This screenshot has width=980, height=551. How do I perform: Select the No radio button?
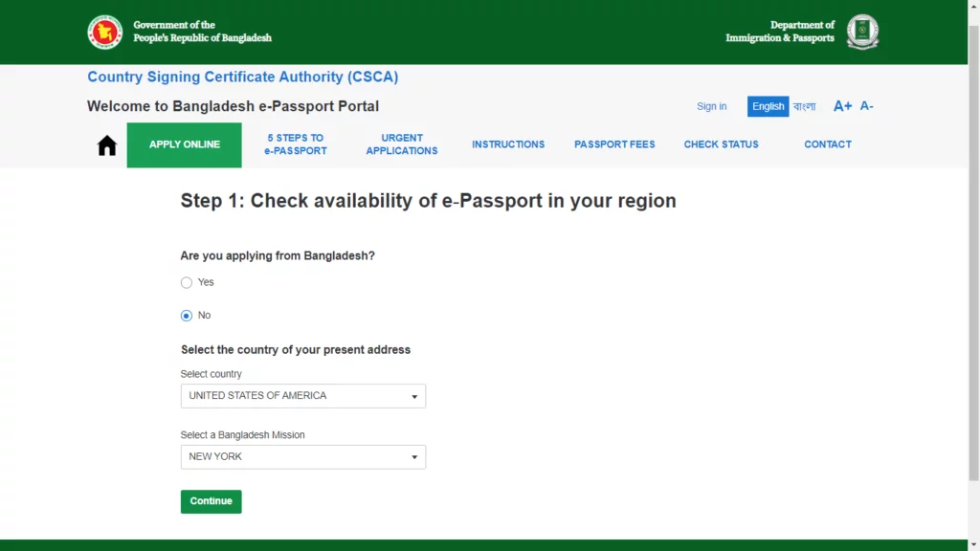[x=187, y=316]
